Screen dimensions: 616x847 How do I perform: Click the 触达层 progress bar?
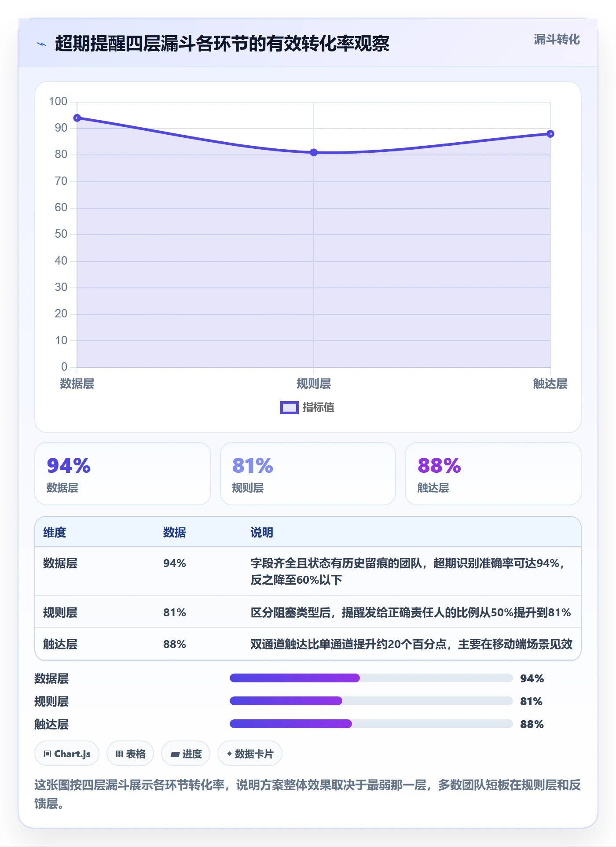coord(371,724)
